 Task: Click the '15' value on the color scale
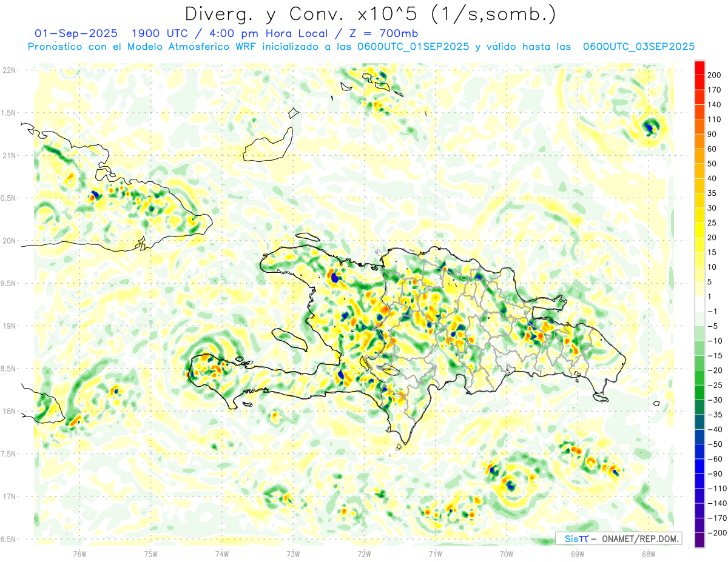712,252
